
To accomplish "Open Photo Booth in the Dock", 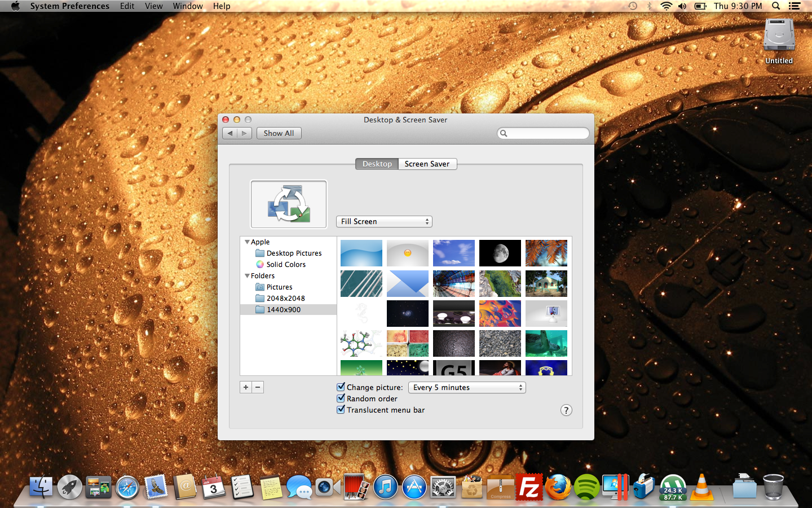I will point(356,487).
